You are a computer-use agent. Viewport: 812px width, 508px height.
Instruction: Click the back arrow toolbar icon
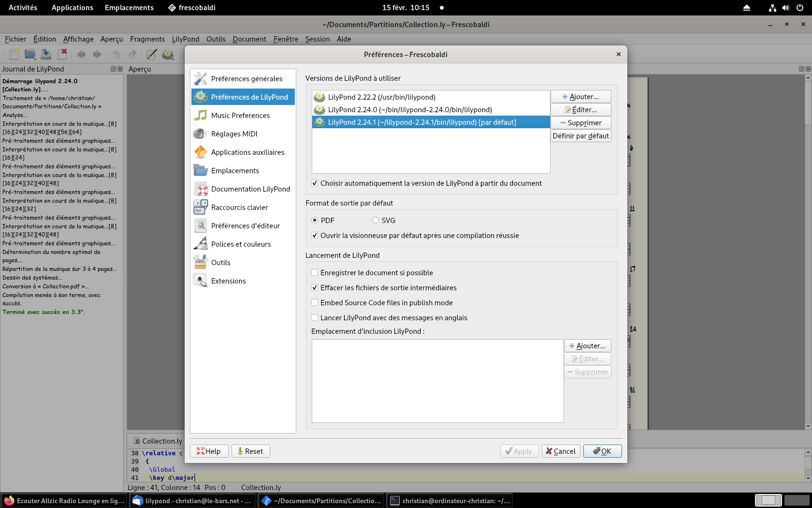(x=81, y=54)
